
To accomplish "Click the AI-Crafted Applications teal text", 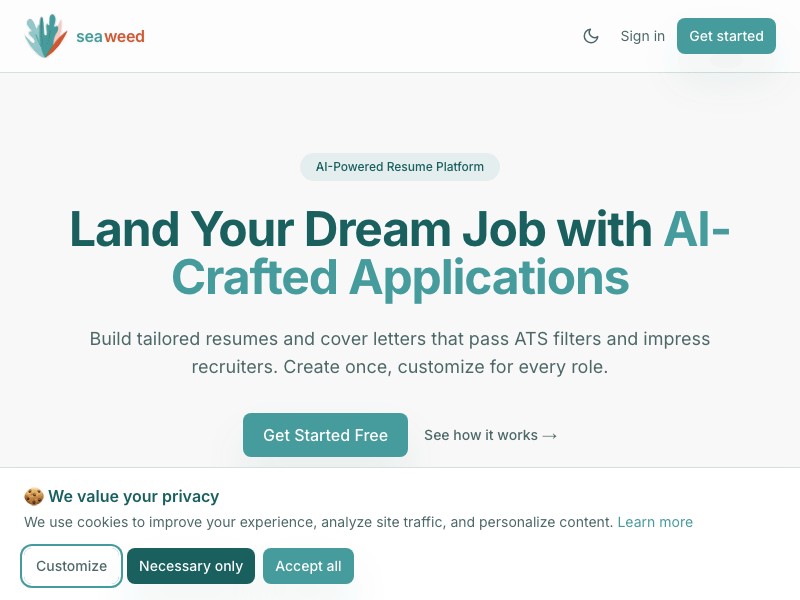I will [400, 278].
